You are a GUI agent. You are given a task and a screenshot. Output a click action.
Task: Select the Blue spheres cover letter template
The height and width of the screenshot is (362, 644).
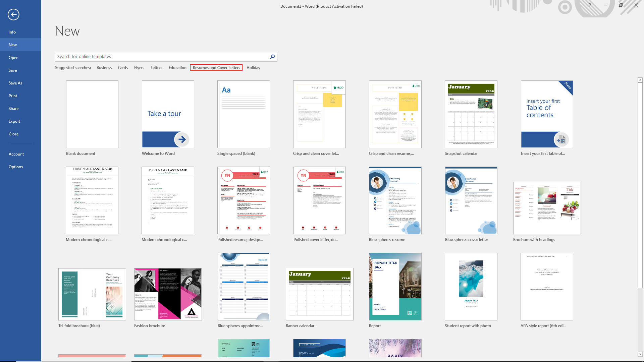pos(471,200)
